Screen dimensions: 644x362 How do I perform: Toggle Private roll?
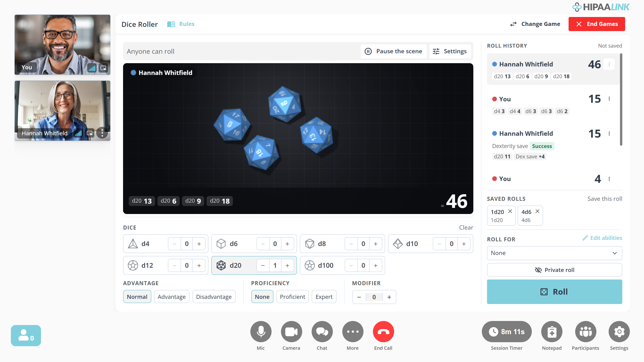click(554, 270)
